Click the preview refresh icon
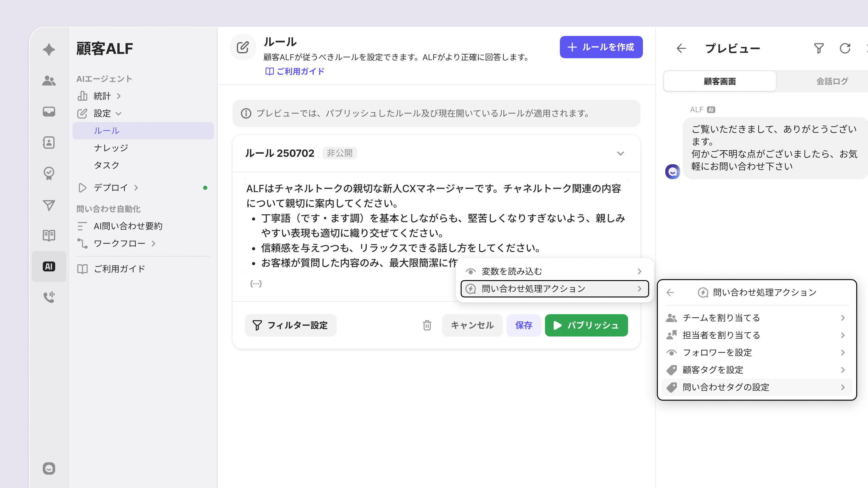The width and height of the screenshot is (868, 488). coord(845,49)
